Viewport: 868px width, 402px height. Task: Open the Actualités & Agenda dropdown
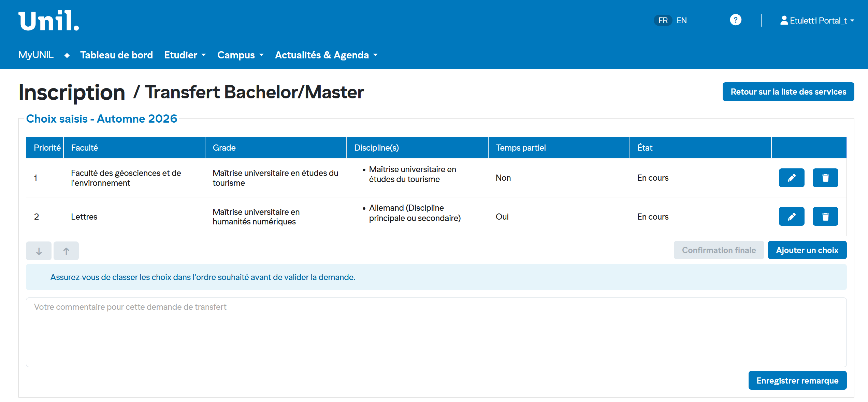point(326,55)
